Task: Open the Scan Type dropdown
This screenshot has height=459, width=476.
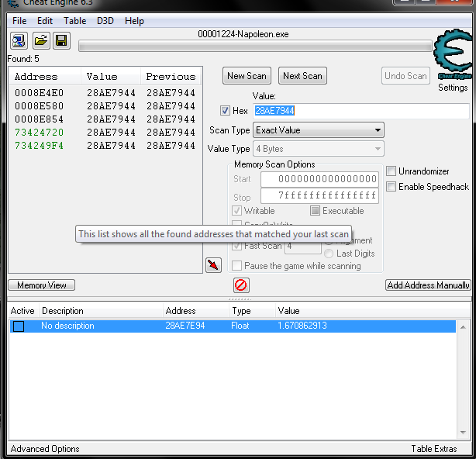Action: (319, 130)
